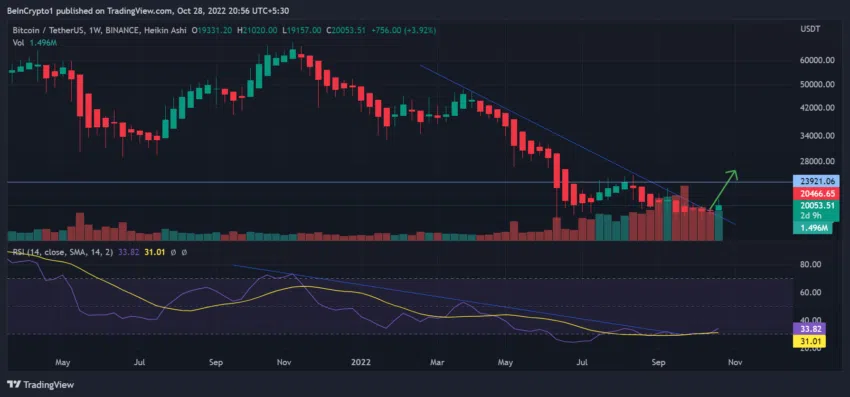The image size is (850, 397).
Task: Click the green upward arrow drawing
Action: pyautogui.click(x=724, y=189)
